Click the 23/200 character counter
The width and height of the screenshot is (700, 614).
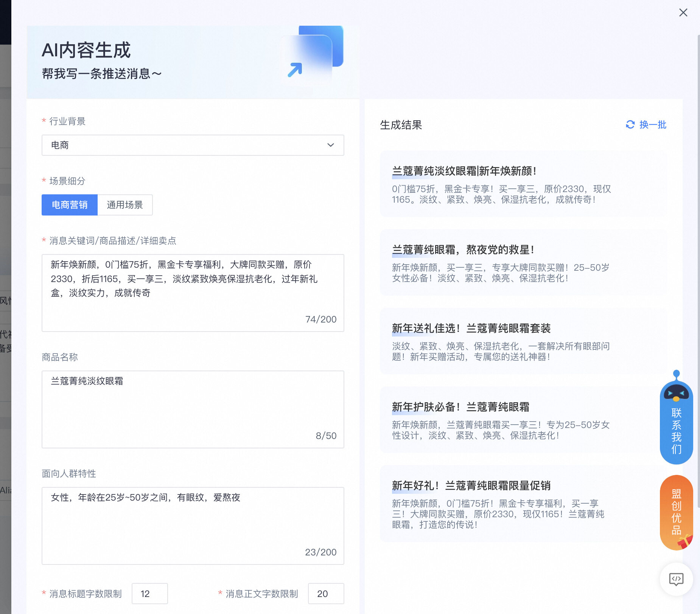pyautogui.click(x=321, y=552)
